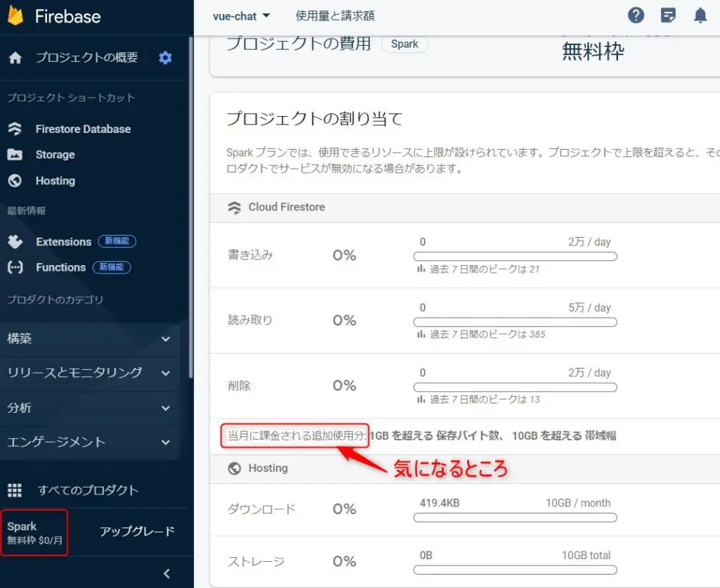Open the release notes icon in header
Image resolution: width=720 pixels, height=588 pixels.
tap(668, 15)
